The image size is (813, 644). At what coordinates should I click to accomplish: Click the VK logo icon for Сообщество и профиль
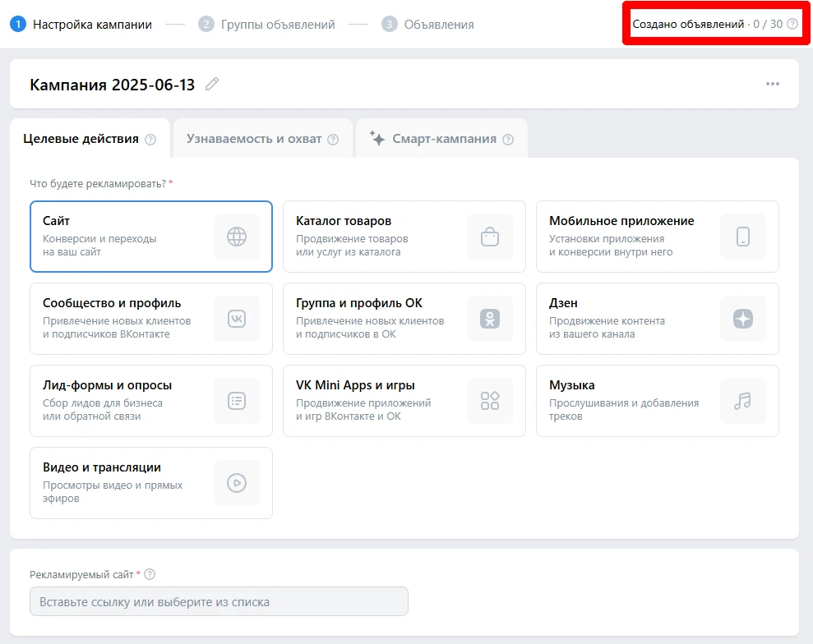(237, 319)
